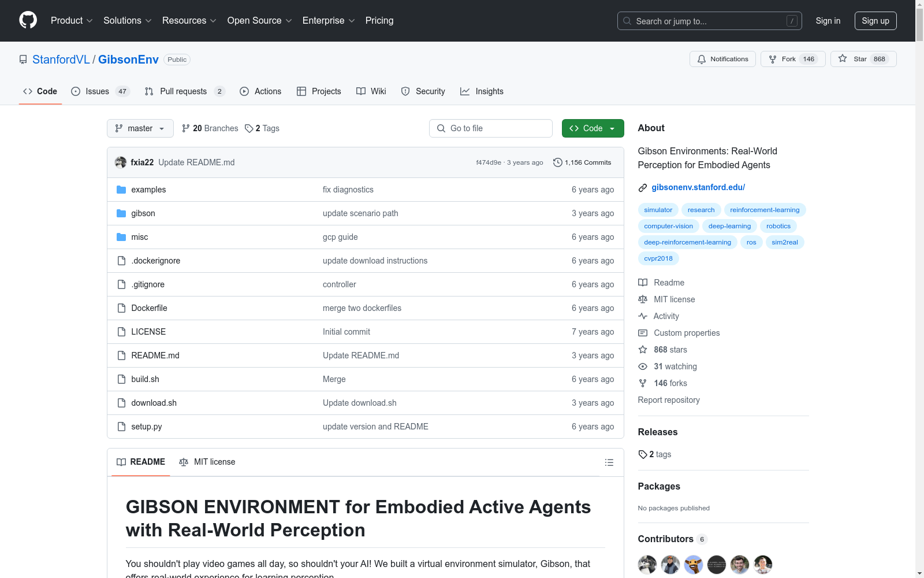Click the book icon next to Readme
The width and height of the screenshot is (924, 578).
coord(643,283)
